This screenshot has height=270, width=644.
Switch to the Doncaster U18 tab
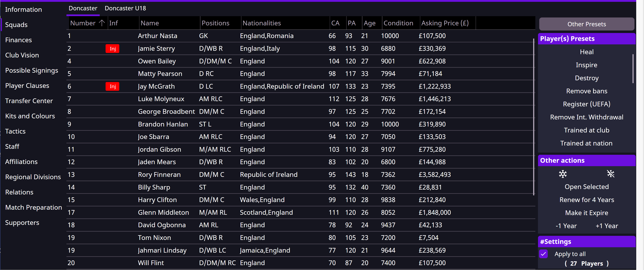coord(125,8)
